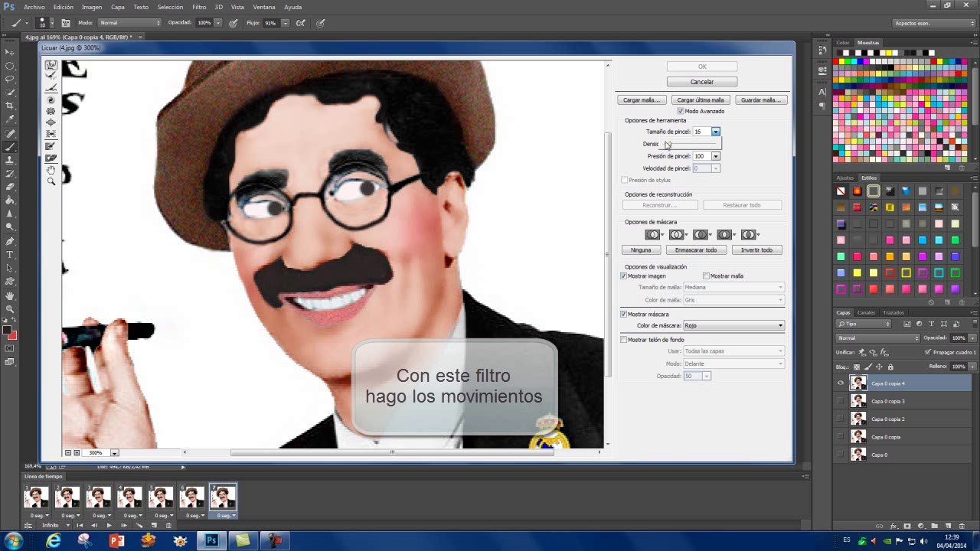Image resolution: width=980 pixels, height=551 pixels.
Task: Enable Mostrar telón de fondo
Action: (x=623, y=339)
